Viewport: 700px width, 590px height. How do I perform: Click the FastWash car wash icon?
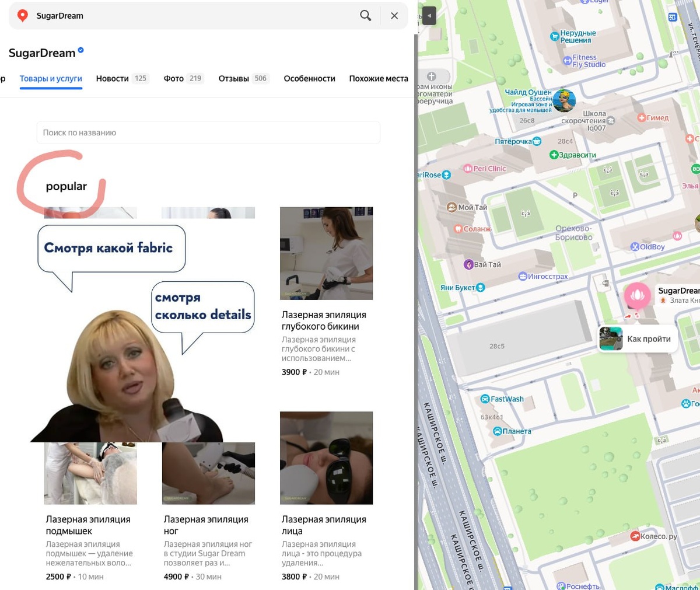coord(485,399)
